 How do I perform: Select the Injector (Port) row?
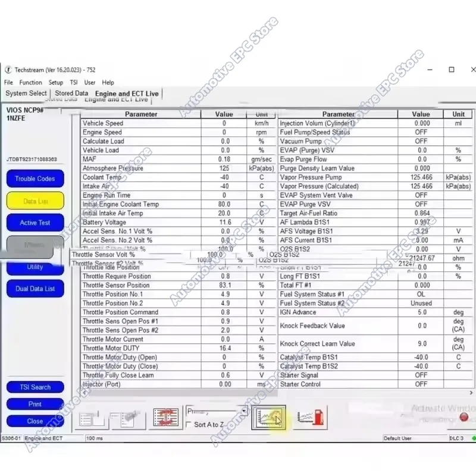(x=178, y=384)
